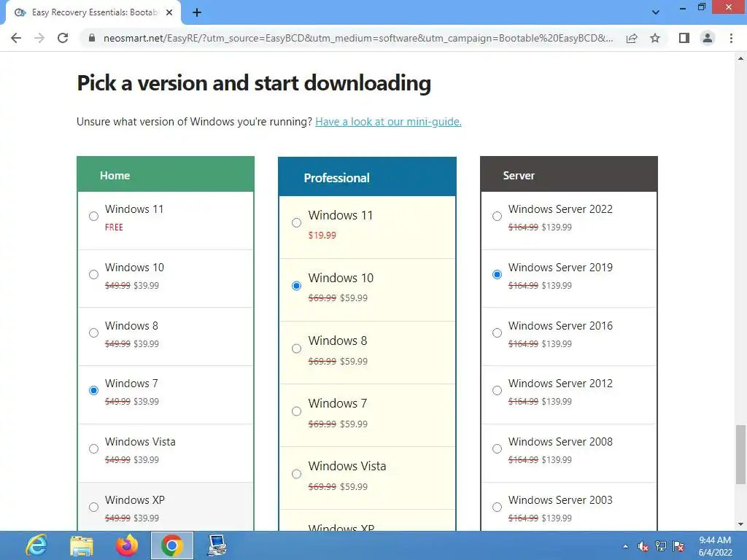747x560 pixels.
Task: Select Home Windows XP option
Action: pos(94,507)
